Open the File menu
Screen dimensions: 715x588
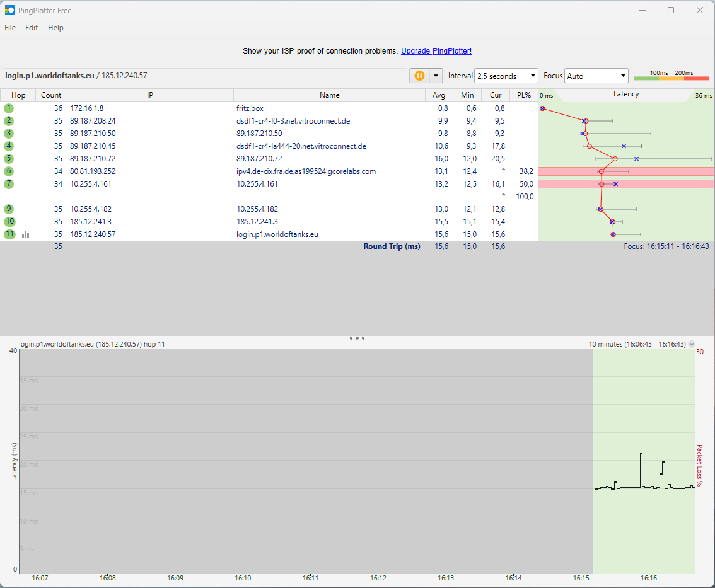(x=10, y=27)
